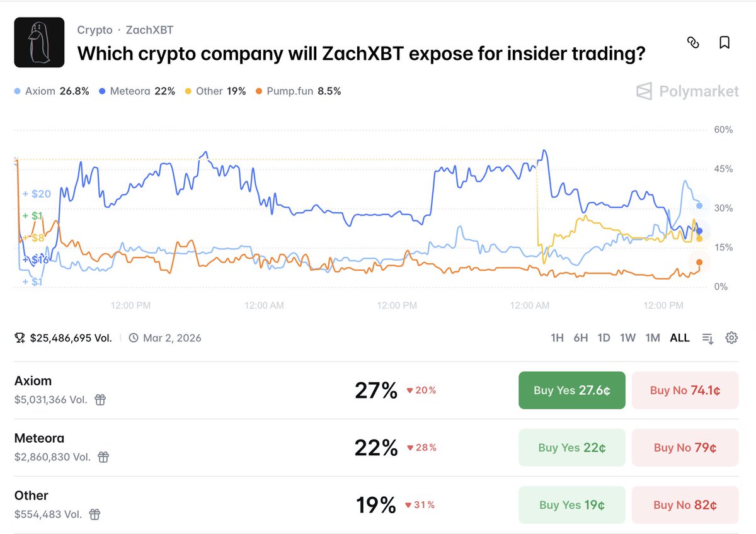
Task: Click the gift icon next to Axiom volume
Action: point(100,399)
